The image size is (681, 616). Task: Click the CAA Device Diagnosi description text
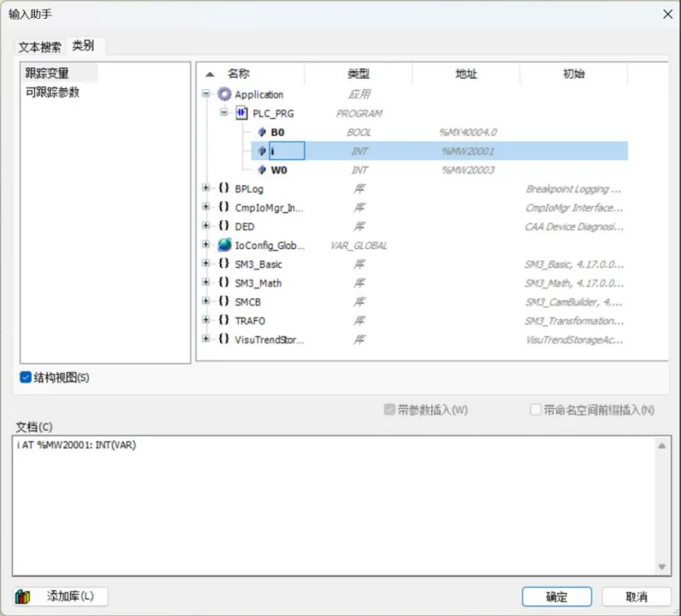click(x=574, y=227)
